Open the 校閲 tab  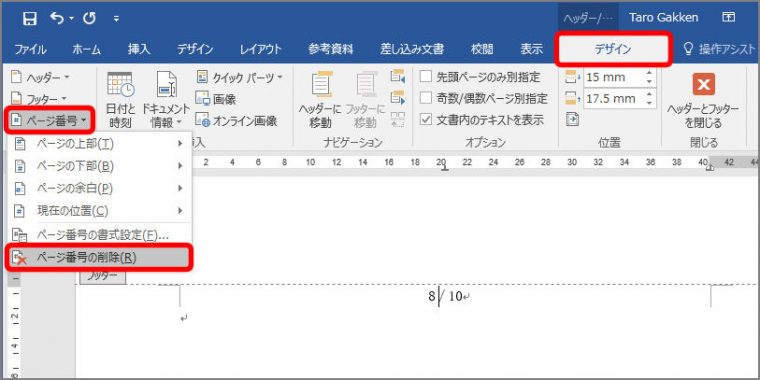point(482,49)
